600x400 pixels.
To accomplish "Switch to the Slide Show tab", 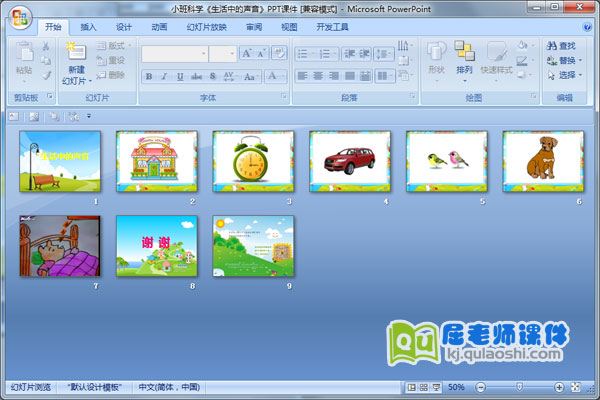I will click(x=207, y=27).
